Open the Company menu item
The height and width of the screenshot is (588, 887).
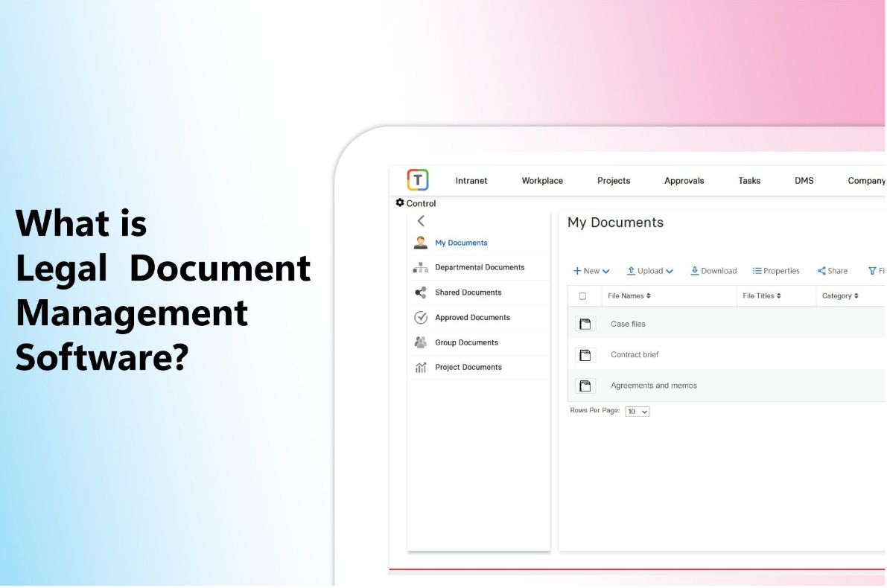[x=866, y=181]
